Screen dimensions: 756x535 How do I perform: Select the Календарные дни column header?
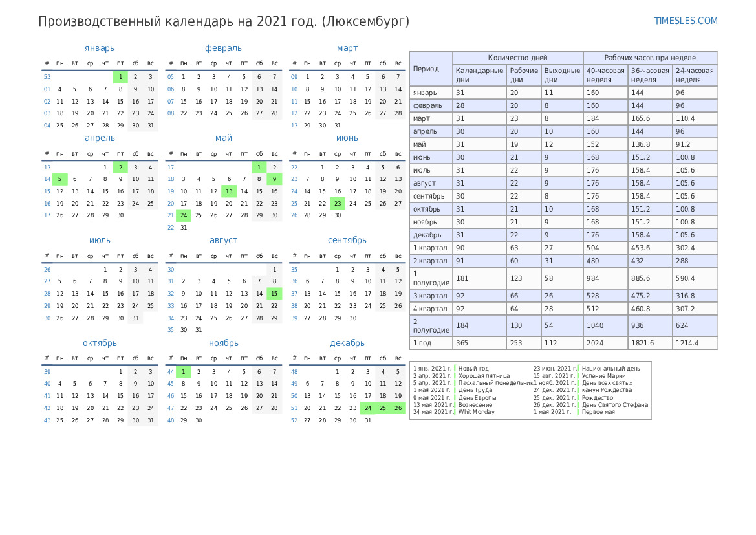coord(479,75)
